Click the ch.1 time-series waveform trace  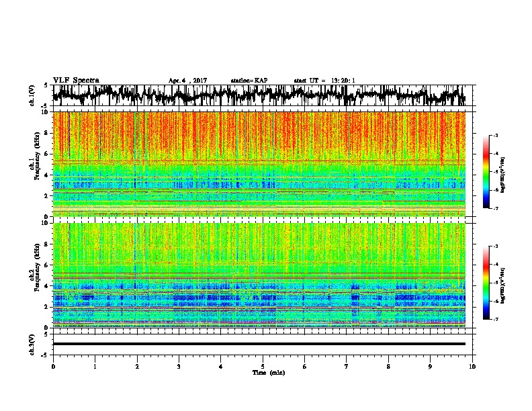pos(259,95)
